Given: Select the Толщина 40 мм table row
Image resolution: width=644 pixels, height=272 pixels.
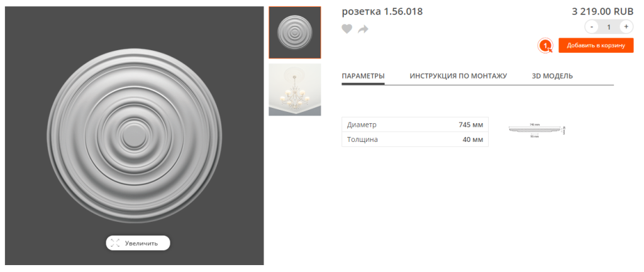Looking at the screenshot, I should click(x=415, y=139).
